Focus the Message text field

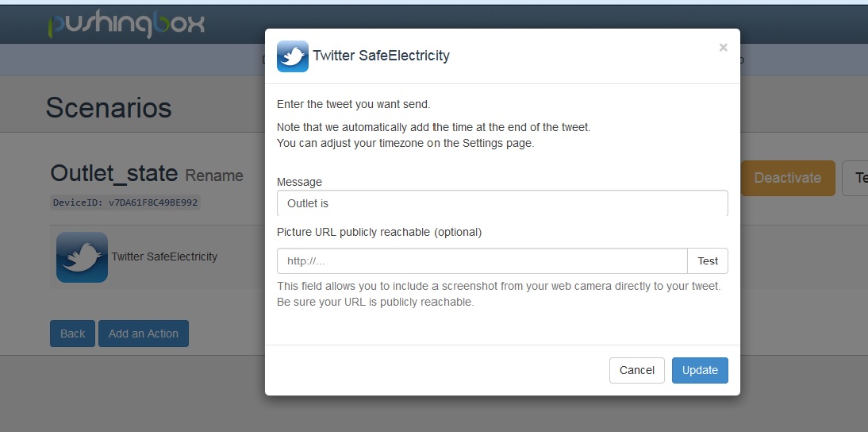[501, 203]
